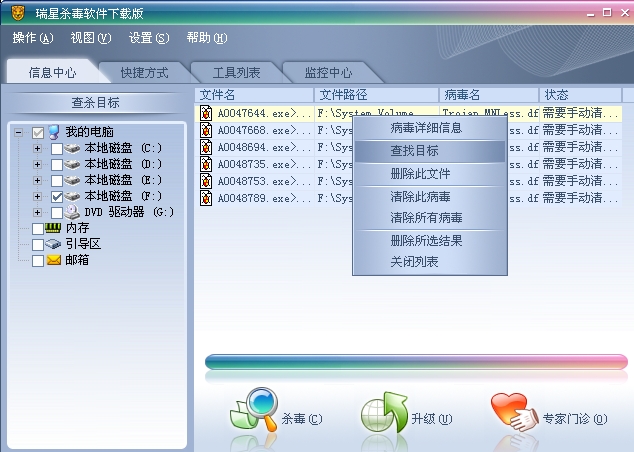Switch to the 工具列表 tab
The image size is (634, 452).
click(x=237, y=73)
